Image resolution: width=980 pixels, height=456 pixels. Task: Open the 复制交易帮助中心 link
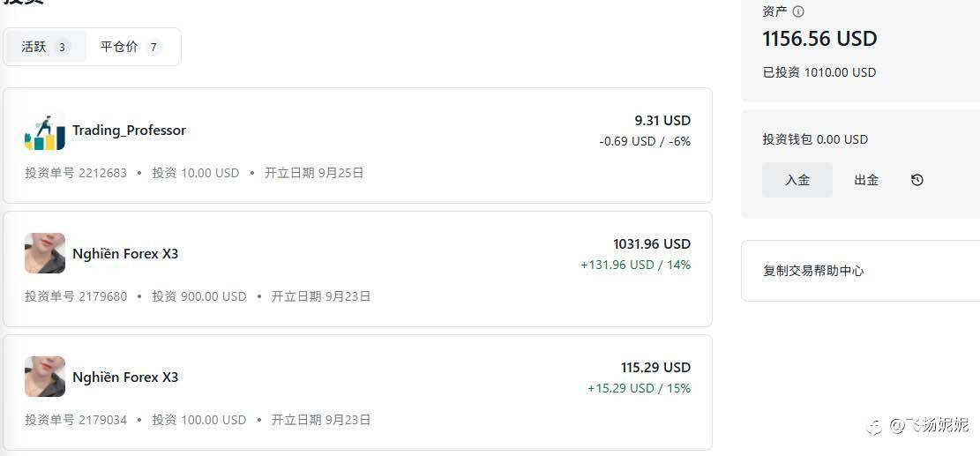click(x=813, y=271)
